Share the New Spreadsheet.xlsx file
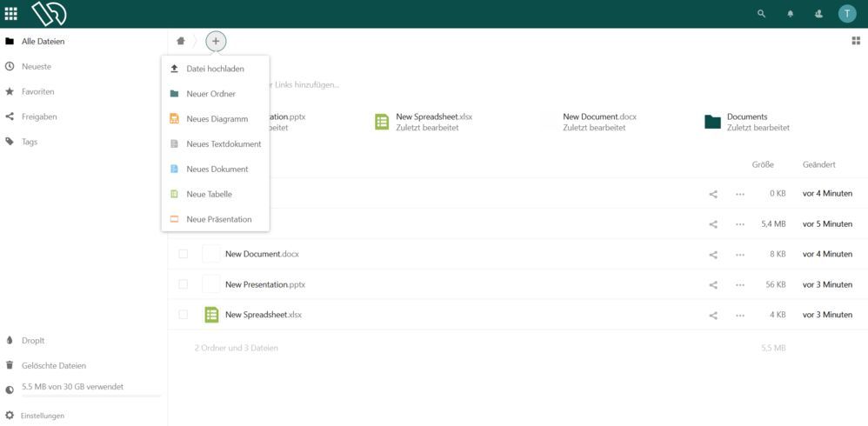Image resolution: width=868 pixels, height=426 pixels. pos(713,316)
